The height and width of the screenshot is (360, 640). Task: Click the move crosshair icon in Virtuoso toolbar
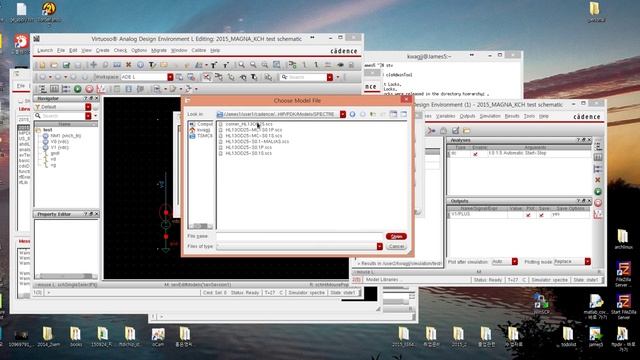coord(93,65)
